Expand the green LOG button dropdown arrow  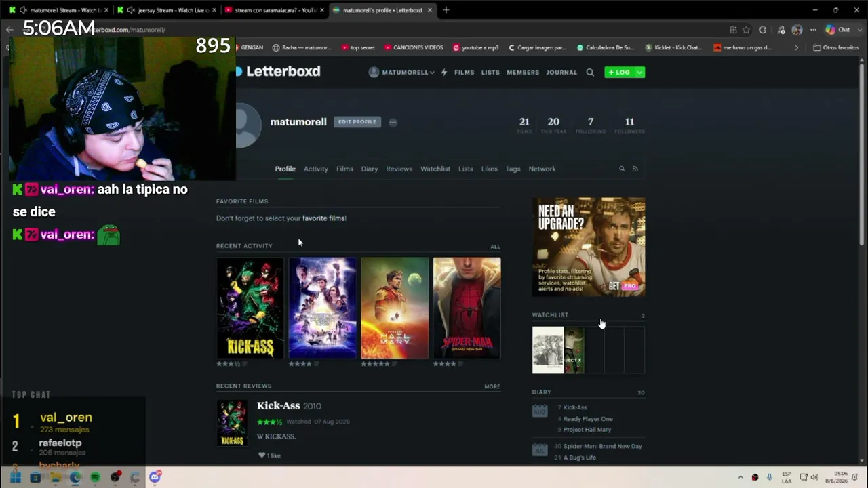639,73
